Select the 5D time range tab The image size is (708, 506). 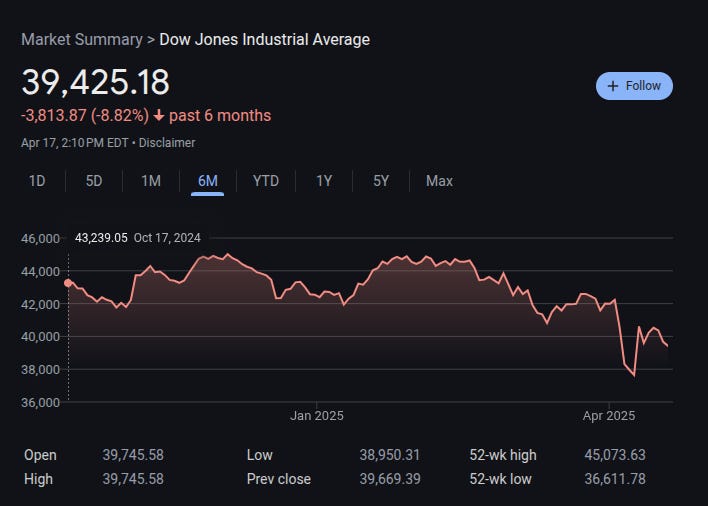pyautogui.click(x=94, y=181)
